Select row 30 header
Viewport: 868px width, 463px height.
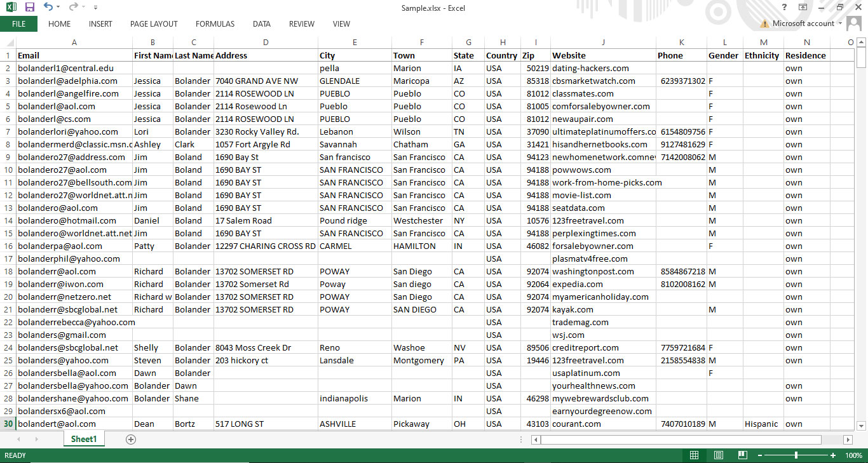pyautogui.click(x=8, y=424)
